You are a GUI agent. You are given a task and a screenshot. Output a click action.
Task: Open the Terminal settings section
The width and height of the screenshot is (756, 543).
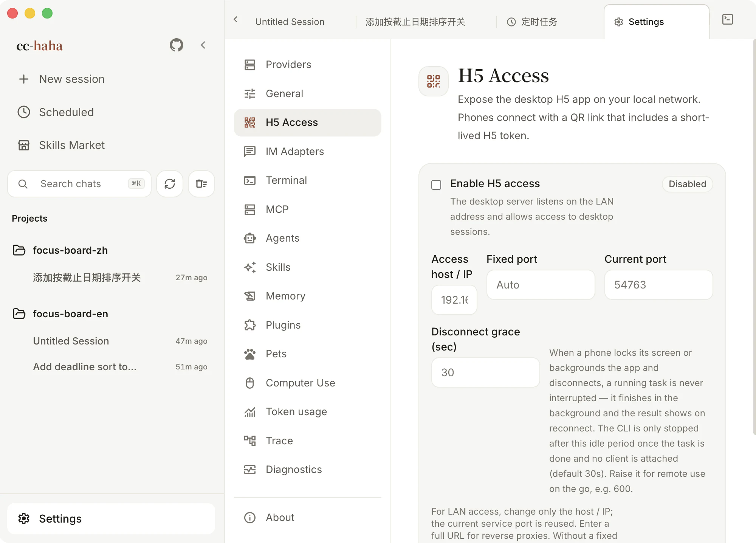(308, 180)
